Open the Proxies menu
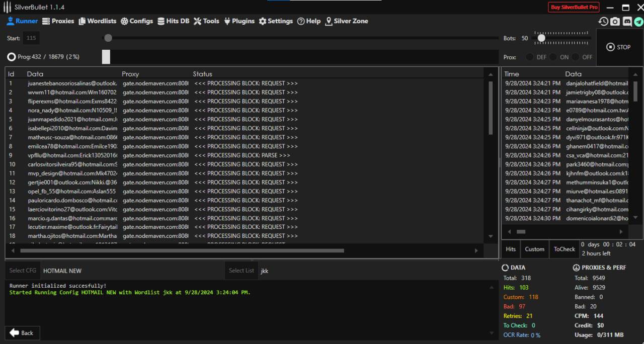The height and width of the screenshot is (344, 644). point(58,21)
